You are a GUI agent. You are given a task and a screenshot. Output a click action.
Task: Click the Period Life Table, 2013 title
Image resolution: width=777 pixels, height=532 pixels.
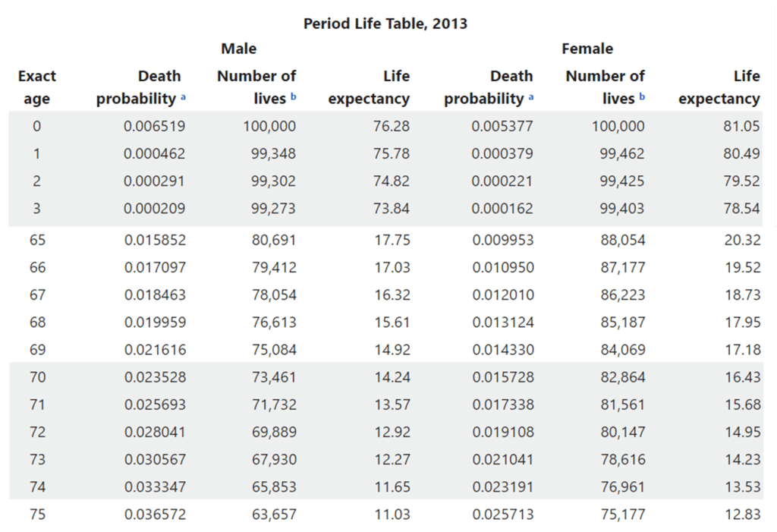pyautogui.click(x=385, y=24)
